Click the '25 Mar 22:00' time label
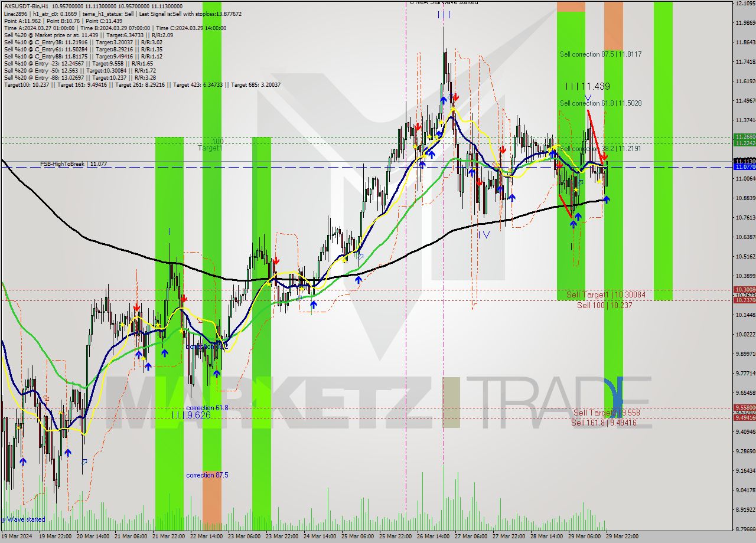Screen dimensions: 756x543 pos(396,537)
